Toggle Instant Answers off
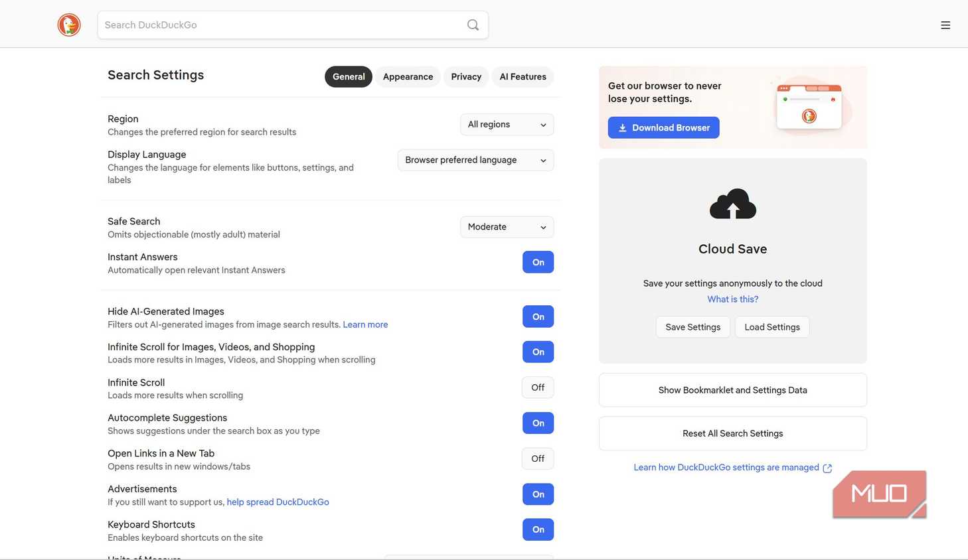968x560 pixels. (x=538, y=262)
